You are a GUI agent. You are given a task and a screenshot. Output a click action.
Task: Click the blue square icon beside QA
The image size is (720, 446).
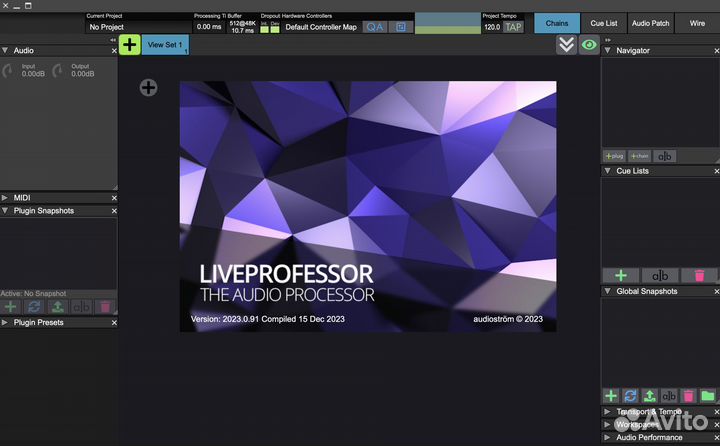click(x=400, y=27)
